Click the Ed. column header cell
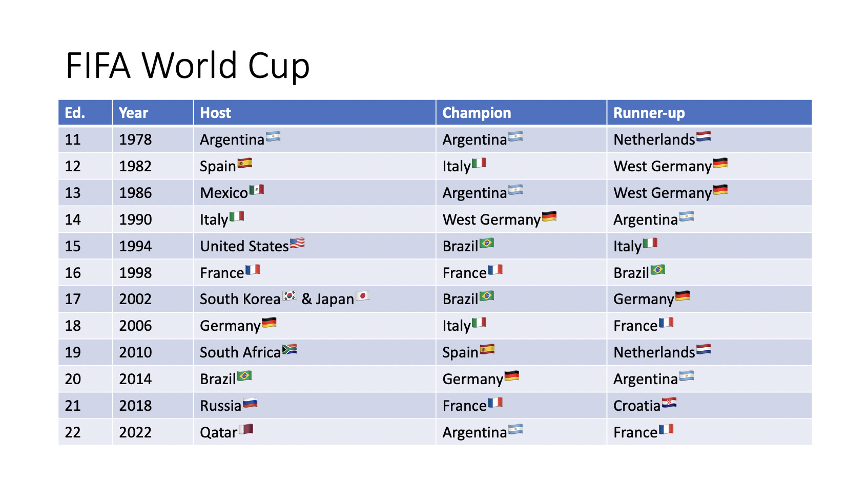The image size is (868, 479). pos(85,112)
